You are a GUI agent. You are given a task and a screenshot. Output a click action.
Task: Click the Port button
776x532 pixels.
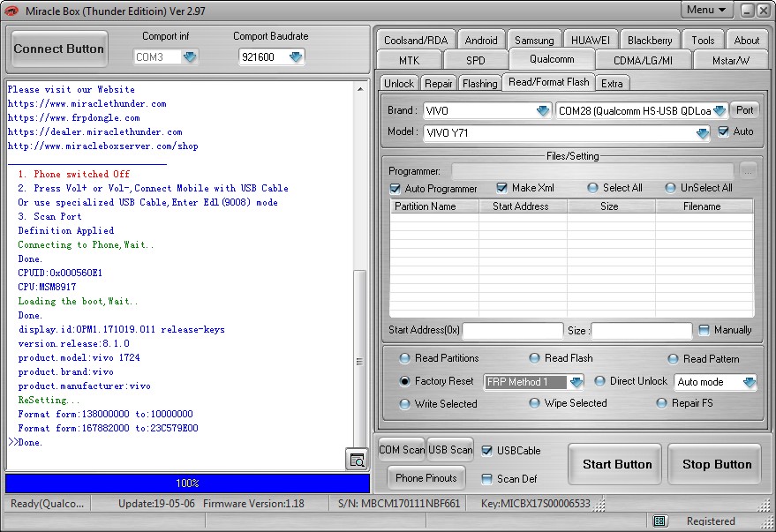744,110
